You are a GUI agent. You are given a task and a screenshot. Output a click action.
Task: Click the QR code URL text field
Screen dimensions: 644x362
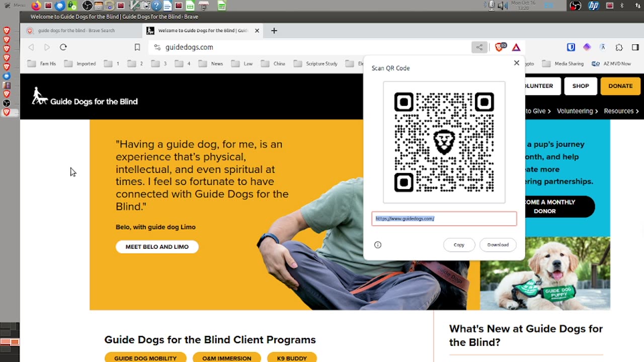click(444, 219)
